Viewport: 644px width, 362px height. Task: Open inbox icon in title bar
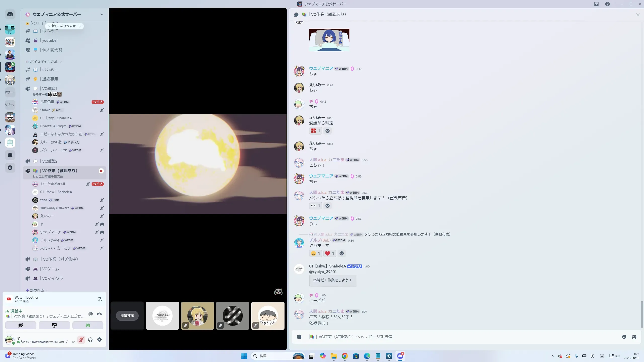point(596,4)
